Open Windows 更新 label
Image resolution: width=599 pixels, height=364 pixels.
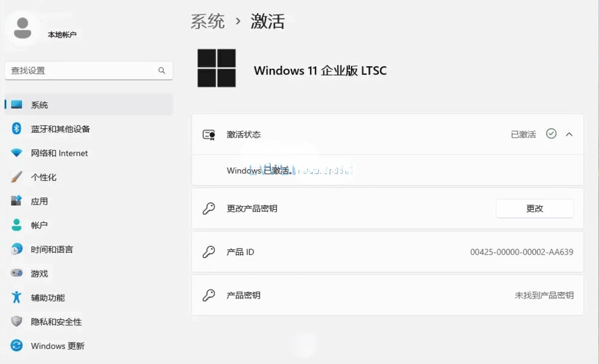click(58, 346)
